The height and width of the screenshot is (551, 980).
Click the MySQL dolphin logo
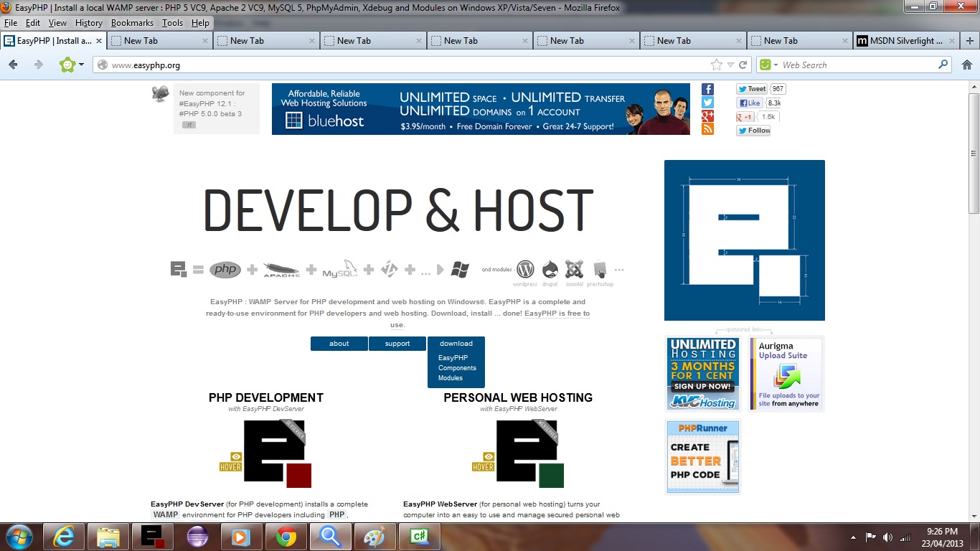(x=340, y=270)
